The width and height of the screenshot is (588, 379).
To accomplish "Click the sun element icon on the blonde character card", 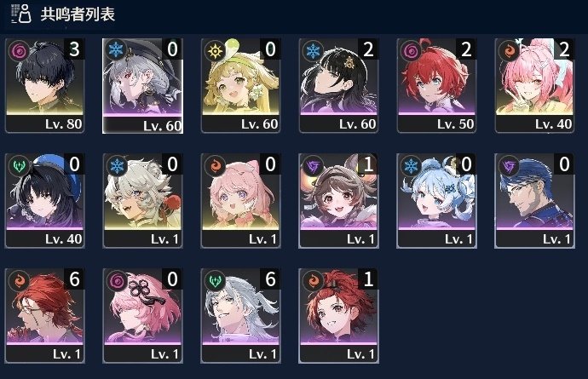I will (215, 50).
